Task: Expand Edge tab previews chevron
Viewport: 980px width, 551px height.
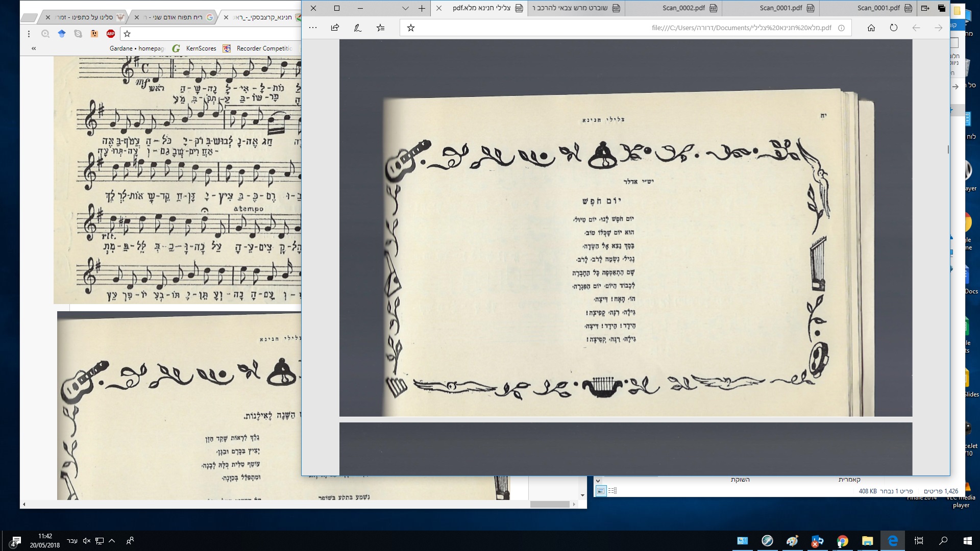Action: (405, 8)
